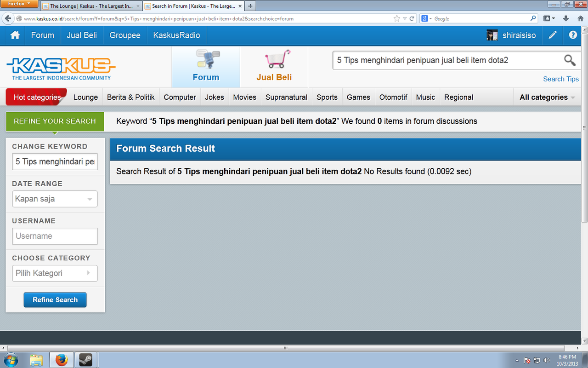
Task: Open Steam from the taskbar
Action: click(x=85, y=360)
